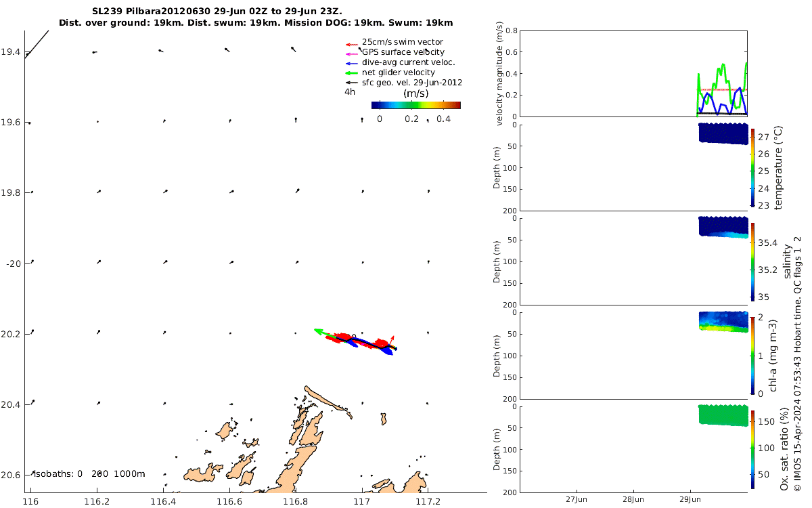Viewport: 812px width, 508px height.
Task: Click the '27Jun' time axis tick label
Action: 577,499
